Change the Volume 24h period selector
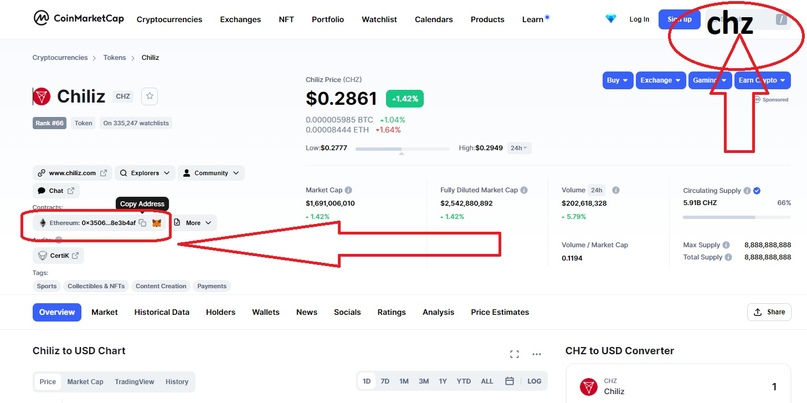 [597, 190]
